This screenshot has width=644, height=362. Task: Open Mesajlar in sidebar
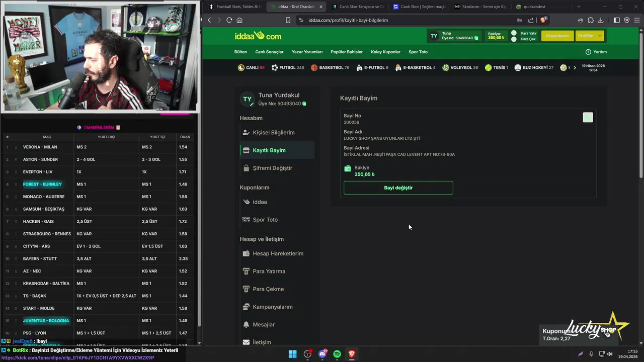point(277,325)
